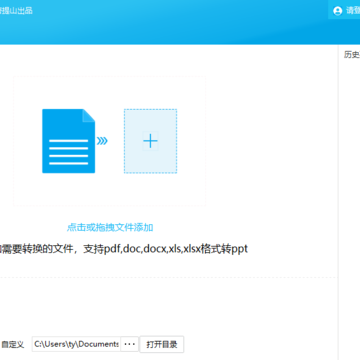Click the '...' browse path button
Screen dimensions: 360x360
[129, 344]
